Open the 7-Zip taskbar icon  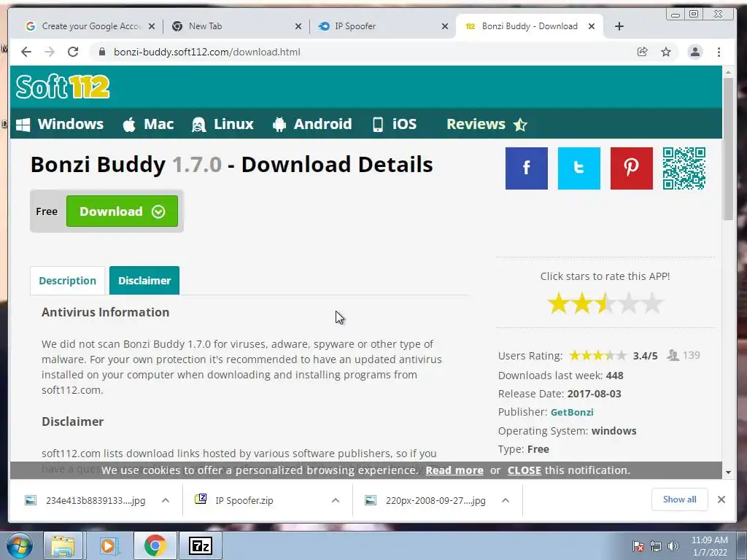pyautogui.click(x=201, y=545)
